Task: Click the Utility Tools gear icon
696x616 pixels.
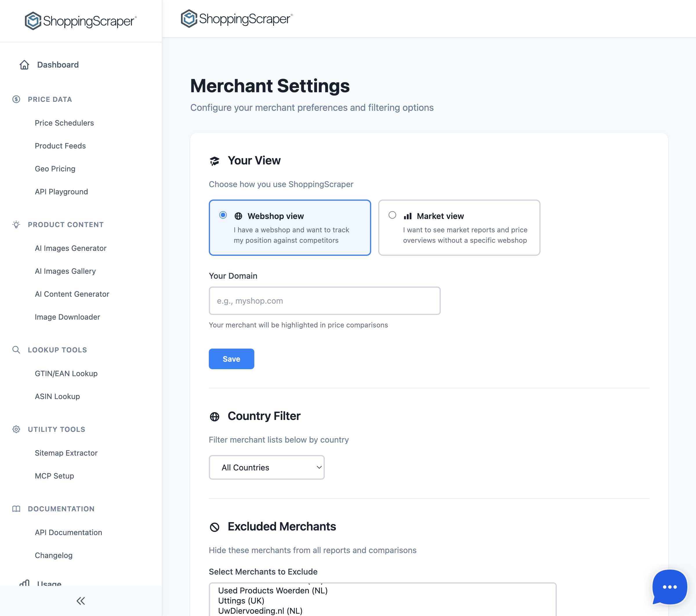Action: [x=16, y=429]
